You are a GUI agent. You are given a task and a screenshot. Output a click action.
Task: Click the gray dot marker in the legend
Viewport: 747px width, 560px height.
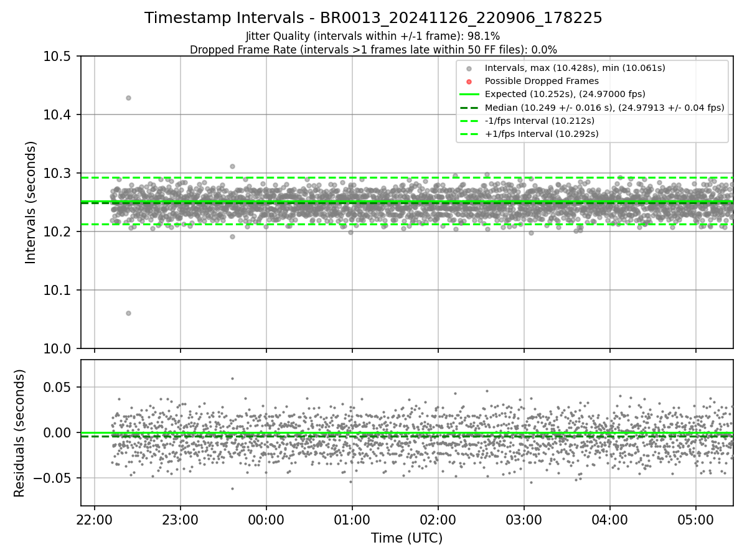[469, 68]
